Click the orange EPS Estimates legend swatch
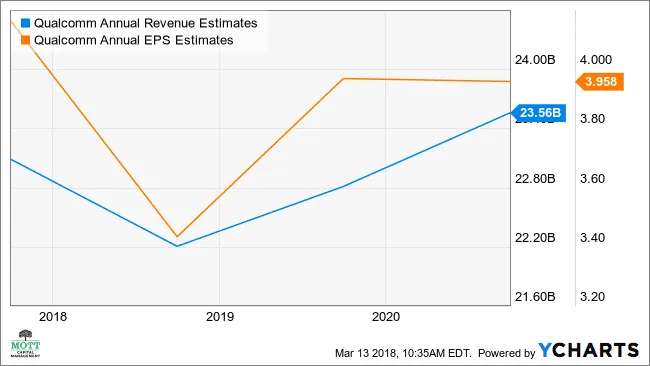650x366 pixels. 25,40
